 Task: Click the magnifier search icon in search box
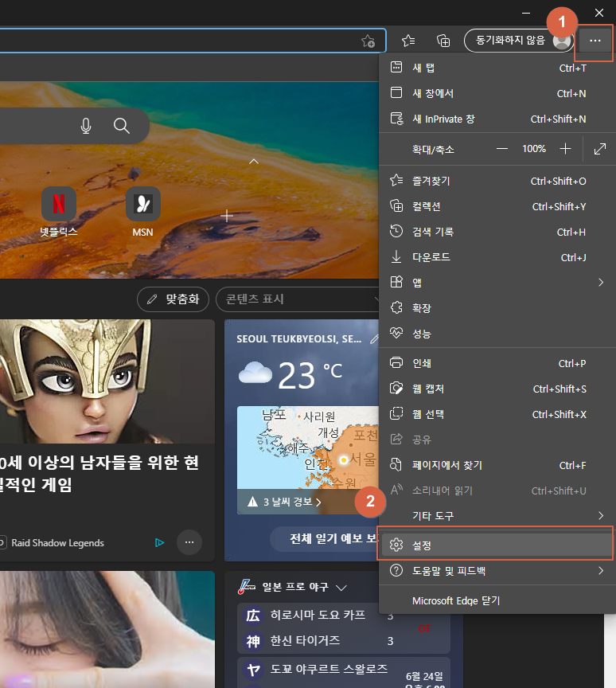122,126
